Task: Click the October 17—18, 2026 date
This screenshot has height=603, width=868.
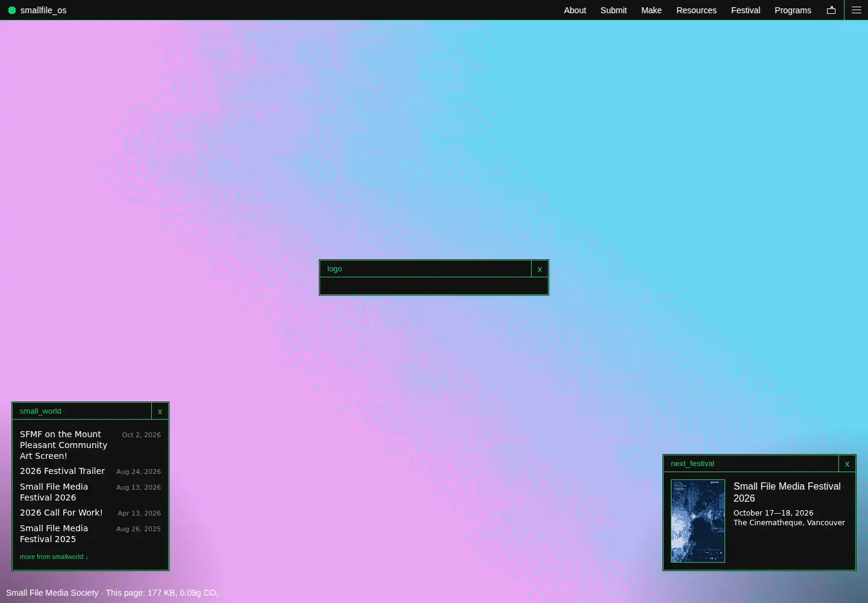Action: pos(773,513)
